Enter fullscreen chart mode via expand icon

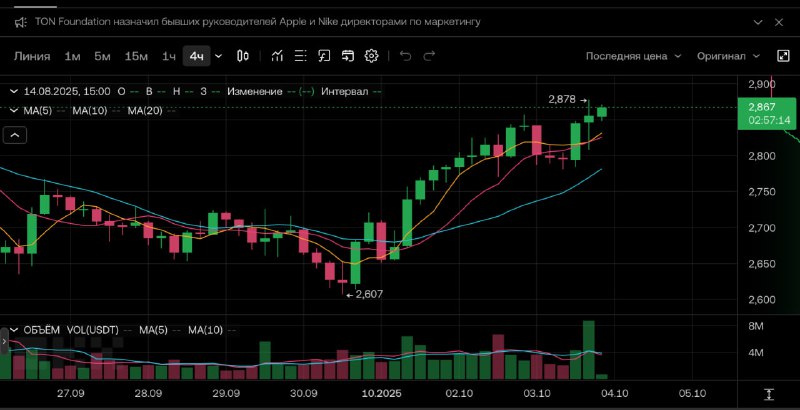[782, 56]
